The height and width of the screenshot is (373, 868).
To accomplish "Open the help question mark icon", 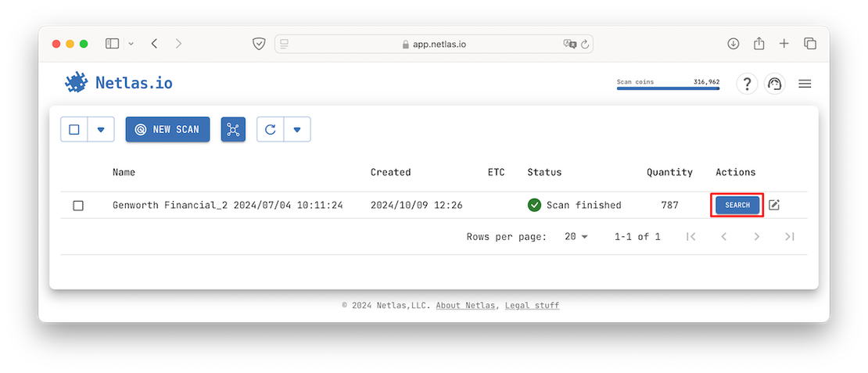I will coord(747,84).
